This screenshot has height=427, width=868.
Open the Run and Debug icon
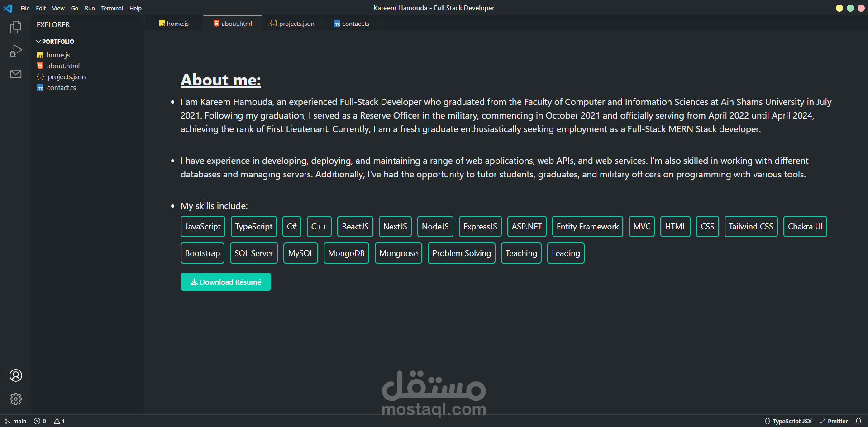16,51
